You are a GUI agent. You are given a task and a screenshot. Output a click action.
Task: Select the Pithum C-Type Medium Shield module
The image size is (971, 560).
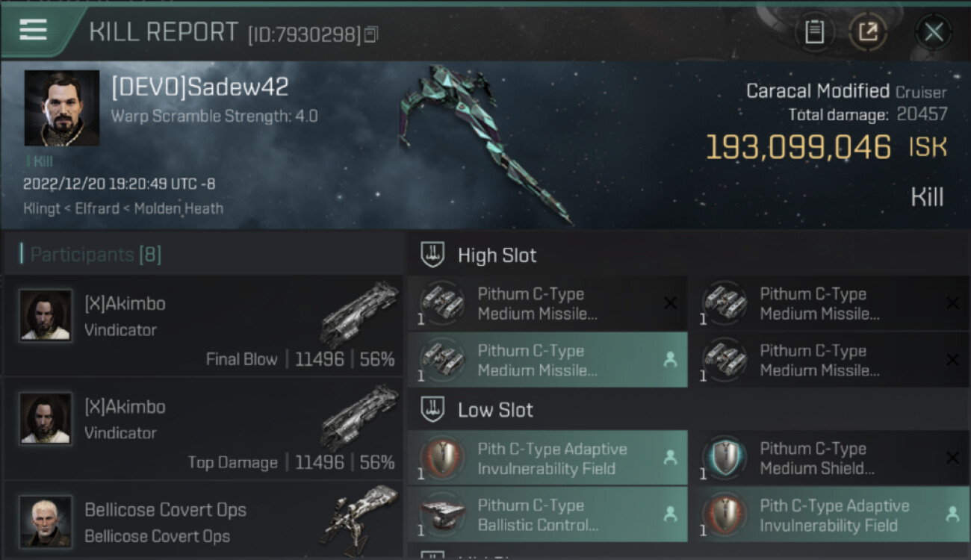(x=831, y=458)
